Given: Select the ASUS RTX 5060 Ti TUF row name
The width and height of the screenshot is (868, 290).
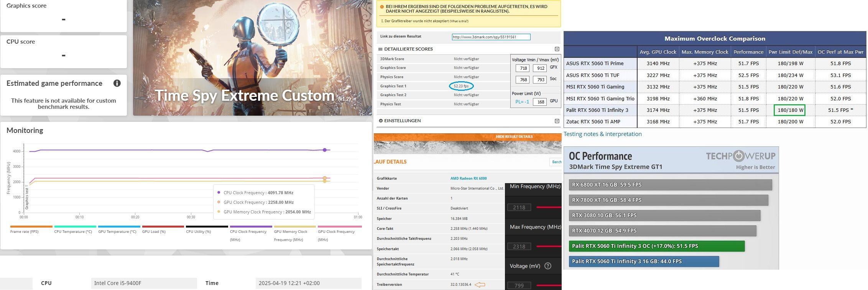Looking at the screenshot, I should point(593,75).
